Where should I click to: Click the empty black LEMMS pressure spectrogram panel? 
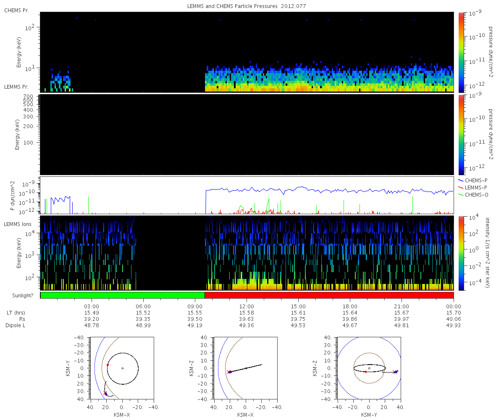pyautogui.click(x=247, y=134)
